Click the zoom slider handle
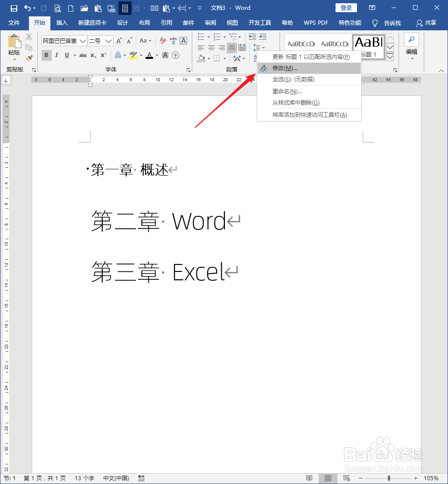The width and height of the screenshot is (448, 484). [x=389, y=478]
